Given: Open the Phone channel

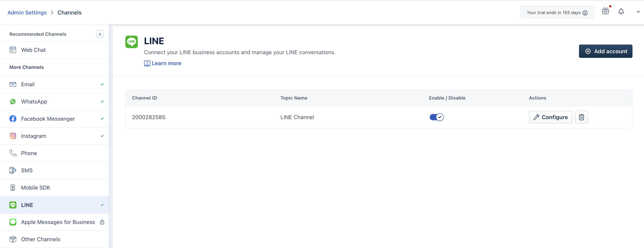Looking at the screenshot, I should click(29, 153).
